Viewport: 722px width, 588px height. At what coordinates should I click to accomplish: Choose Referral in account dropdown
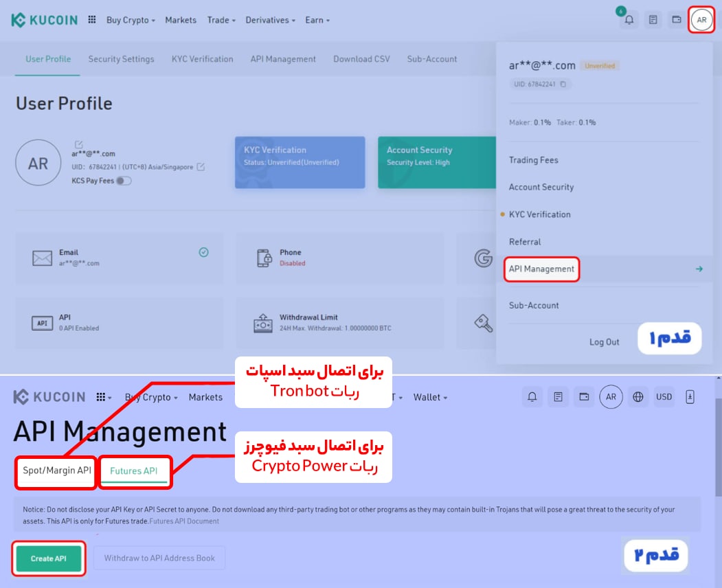pyautogui.click(x=524, y=242)
